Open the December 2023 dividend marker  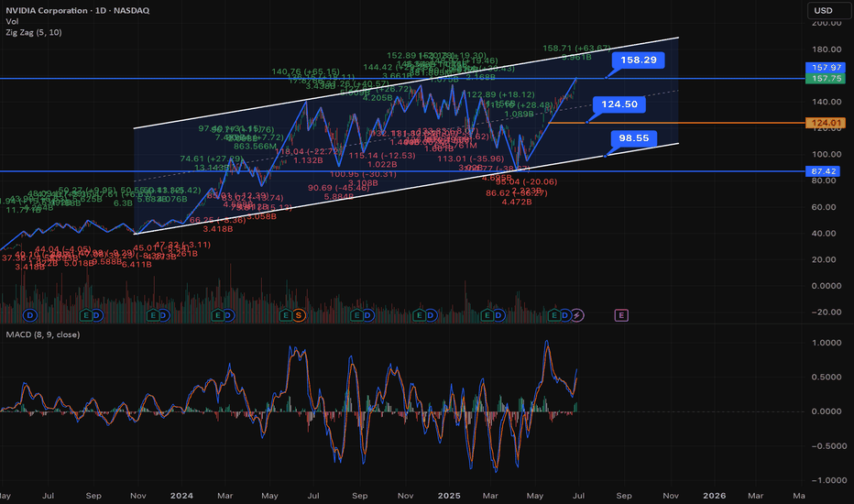click(x=163, y=315)
